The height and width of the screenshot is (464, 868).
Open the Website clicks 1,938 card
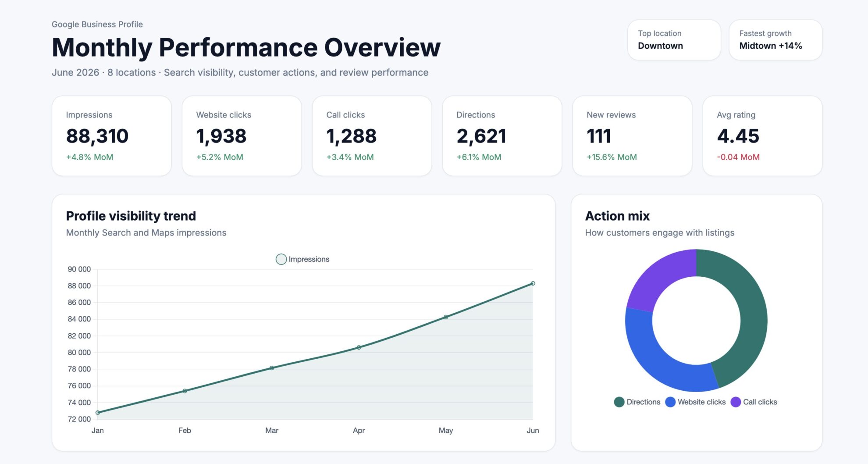242,136
